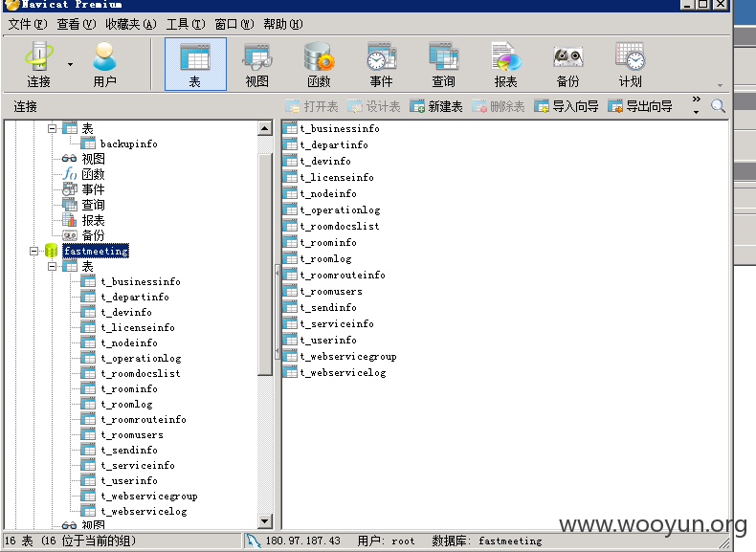Select the fastmeeting database in tree
Screen dimensions: 756x552
(x=96, y=252)
